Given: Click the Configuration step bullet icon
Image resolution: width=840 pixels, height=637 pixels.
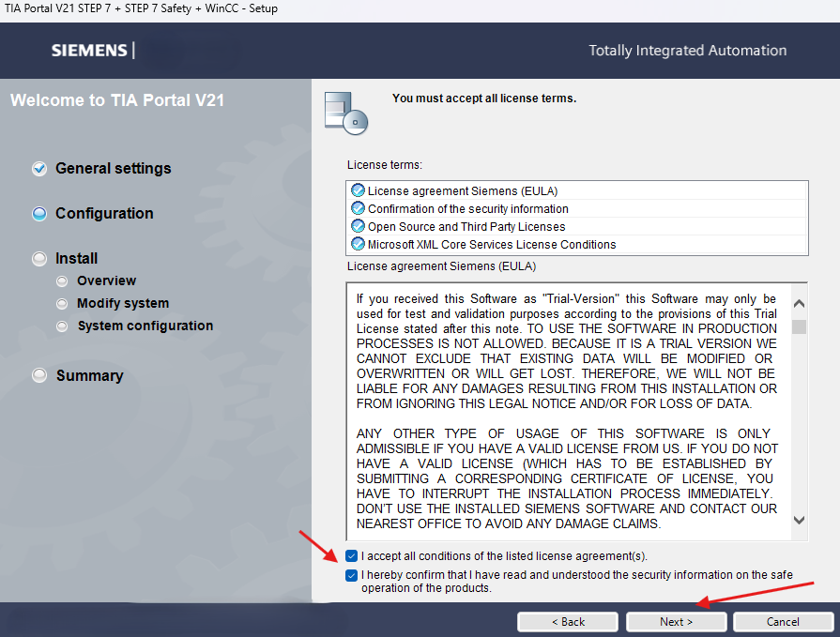Looking at the screenshot, I should [x=39, y=214].
